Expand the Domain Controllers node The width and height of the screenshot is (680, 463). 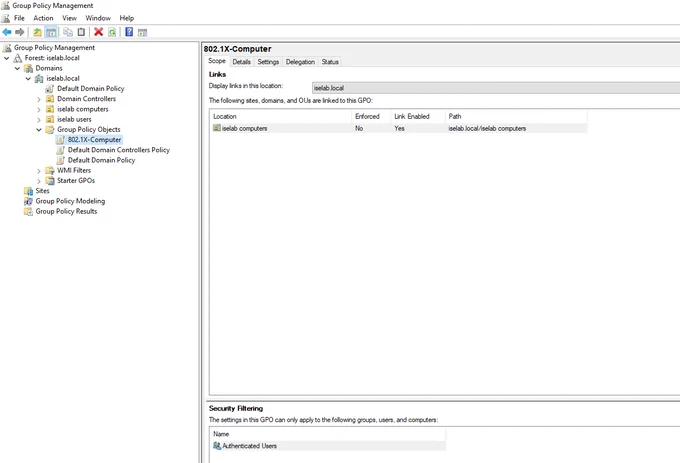pyautogui.click(x=39, y=99)
